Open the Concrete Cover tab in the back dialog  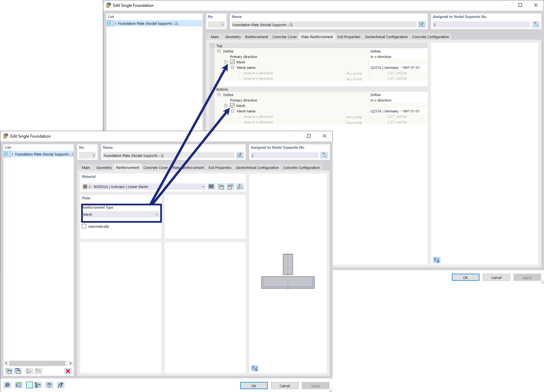point(285,37)
